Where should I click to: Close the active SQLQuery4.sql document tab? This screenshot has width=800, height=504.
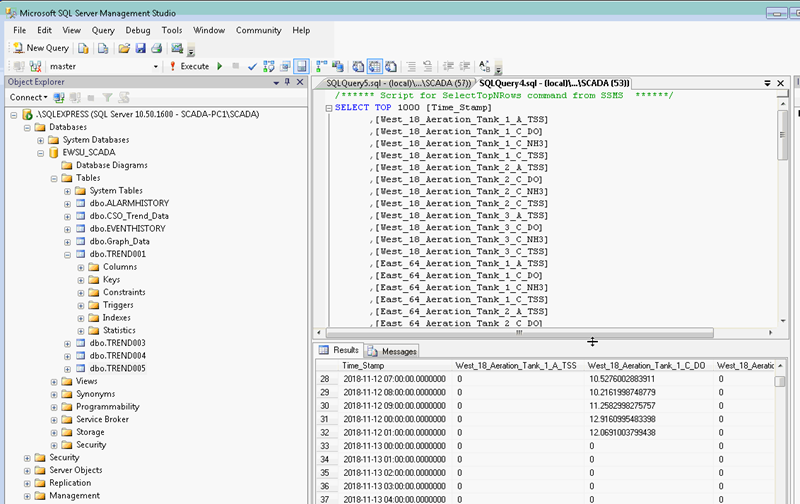point(781,83)
